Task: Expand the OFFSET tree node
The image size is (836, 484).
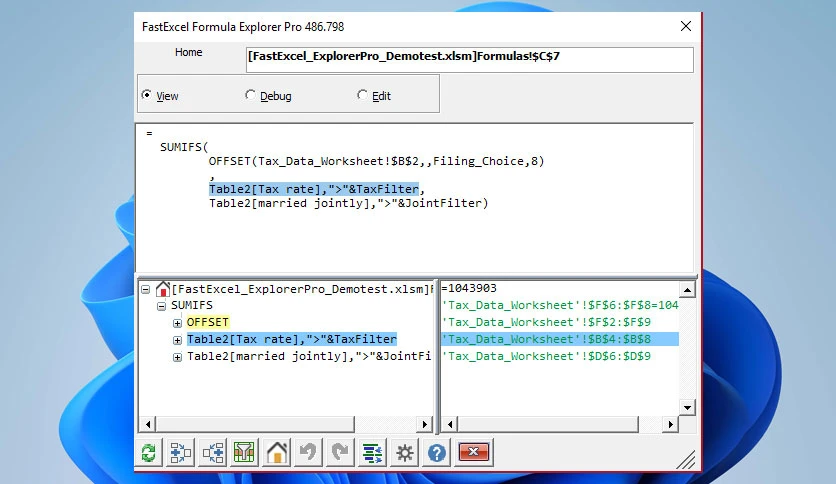Action: (178, 323)
